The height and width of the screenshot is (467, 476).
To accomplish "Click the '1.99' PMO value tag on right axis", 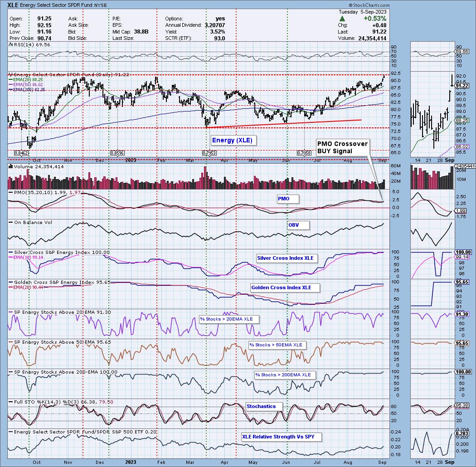I will coord(461,211).
